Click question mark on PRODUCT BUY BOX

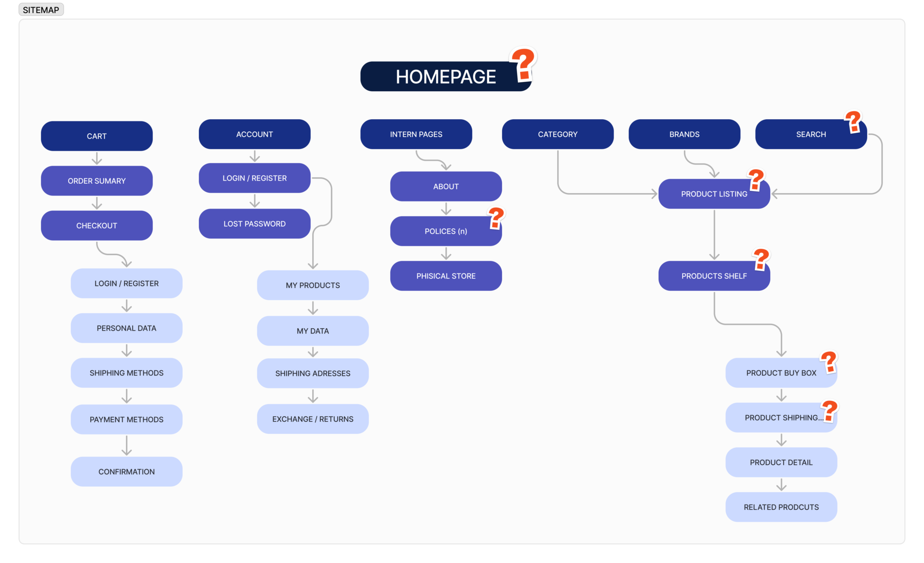click(829, 362)
